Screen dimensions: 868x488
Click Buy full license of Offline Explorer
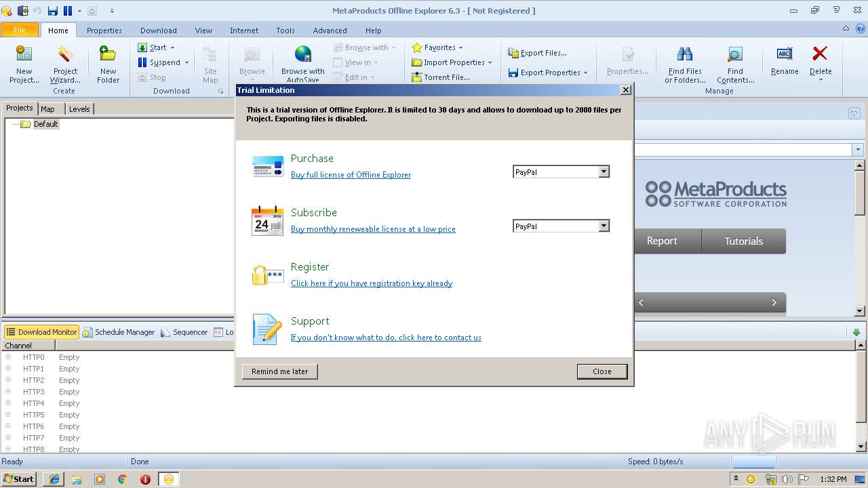351,175
